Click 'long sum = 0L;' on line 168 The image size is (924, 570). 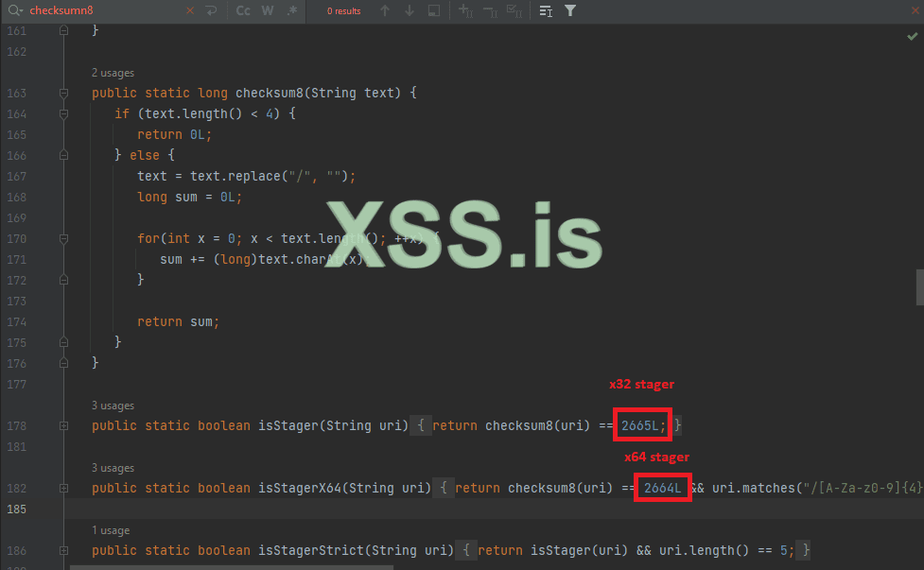[190, 198]
